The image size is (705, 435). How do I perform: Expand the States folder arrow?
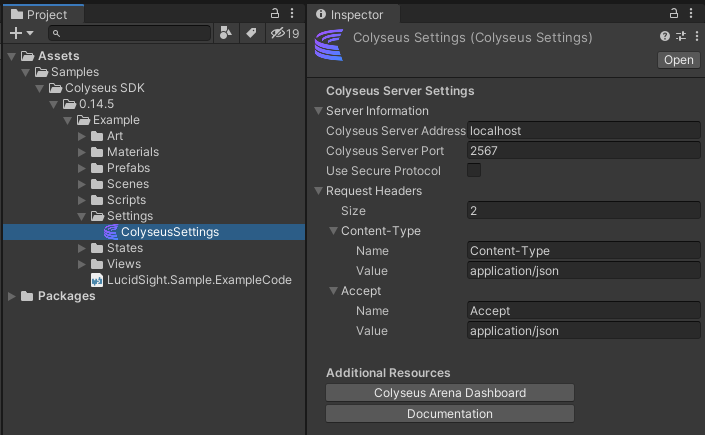pos(82,248)
